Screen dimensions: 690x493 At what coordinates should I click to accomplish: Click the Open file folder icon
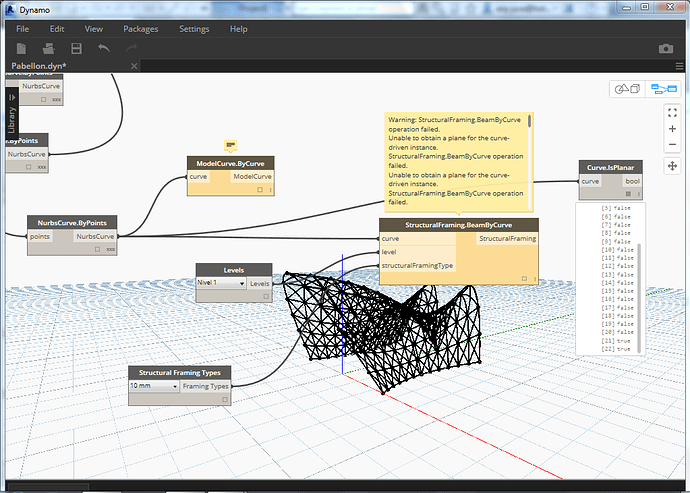[48, 48]
